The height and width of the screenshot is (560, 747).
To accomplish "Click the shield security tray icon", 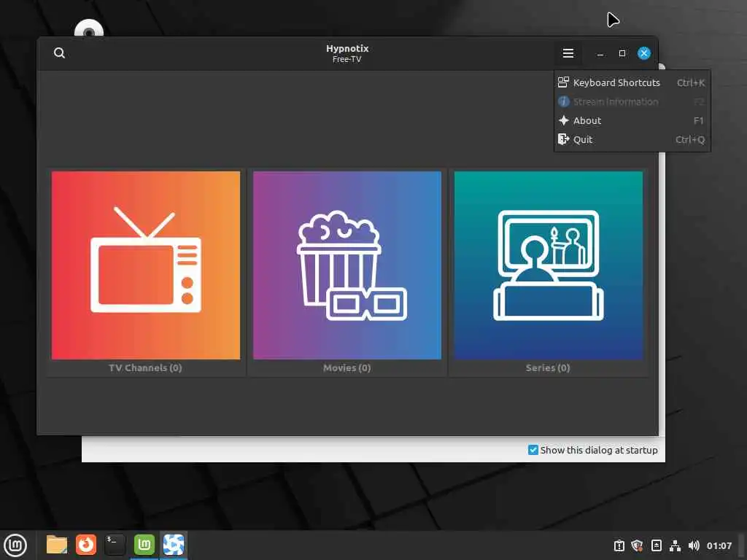I will (638, 545).
